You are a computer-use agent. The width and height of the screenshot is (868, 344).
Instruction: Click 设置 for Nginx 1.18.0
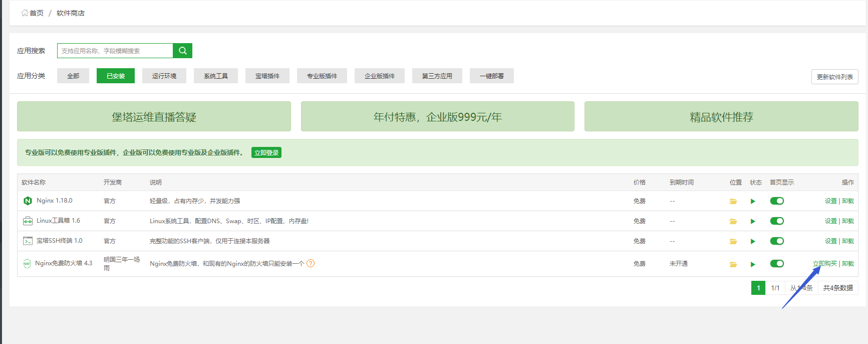831,201
